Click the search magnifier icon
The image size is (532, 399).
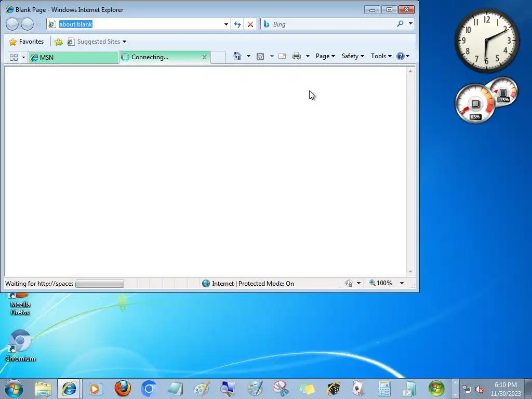click(x=401, y=24)
